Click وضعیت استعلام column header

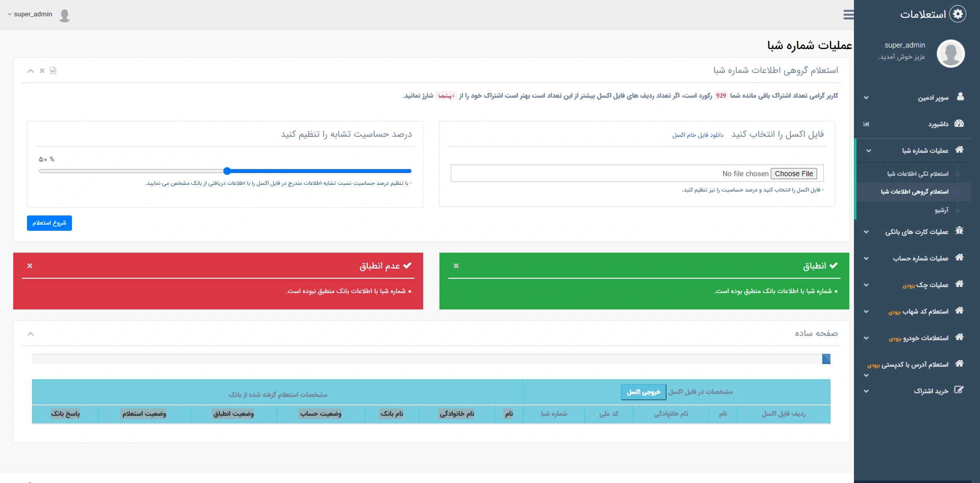tap(144, 414)
